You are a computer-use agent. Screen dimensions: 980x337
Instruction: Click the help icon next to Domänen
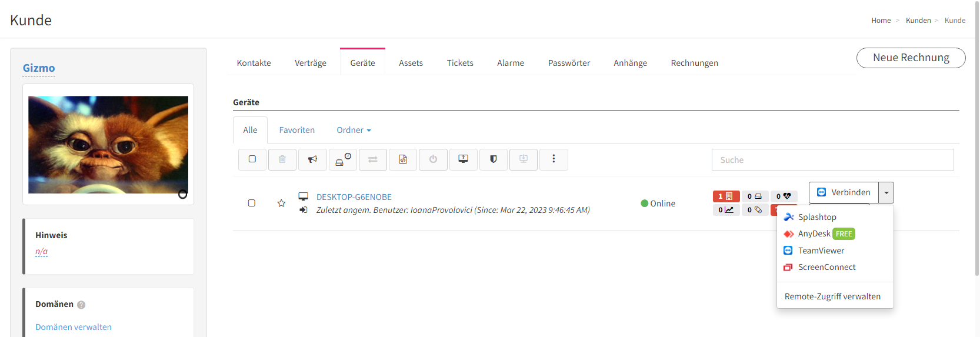pyautogui.click(x=81, y=305)
